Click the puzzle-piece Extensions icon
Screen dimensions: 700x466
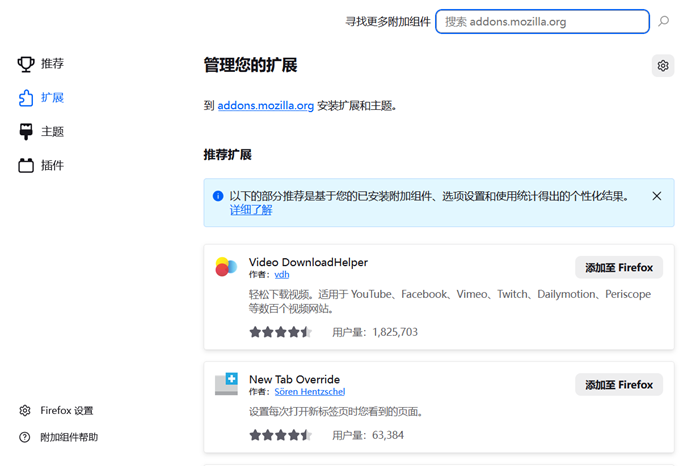coord(26,98)
